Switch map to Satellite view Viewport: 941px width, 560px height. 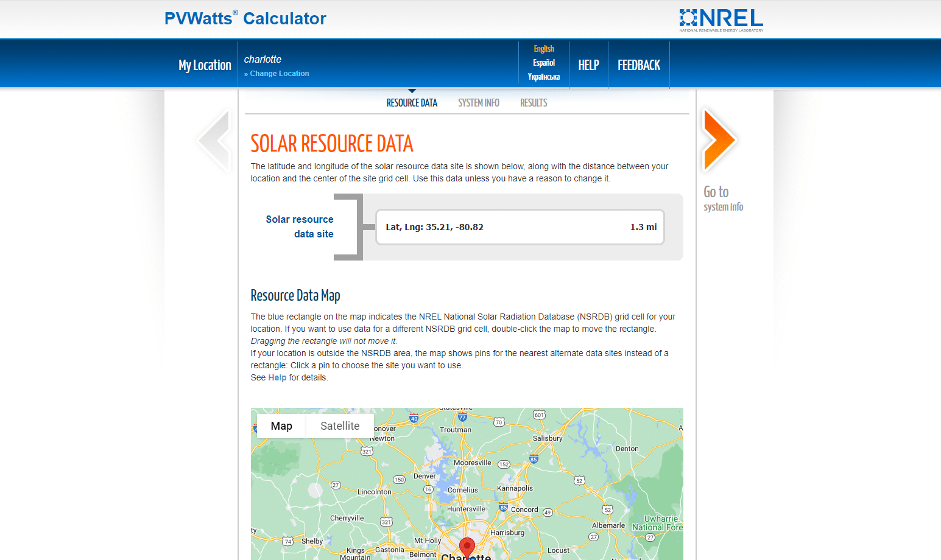(x=340, y=426)
